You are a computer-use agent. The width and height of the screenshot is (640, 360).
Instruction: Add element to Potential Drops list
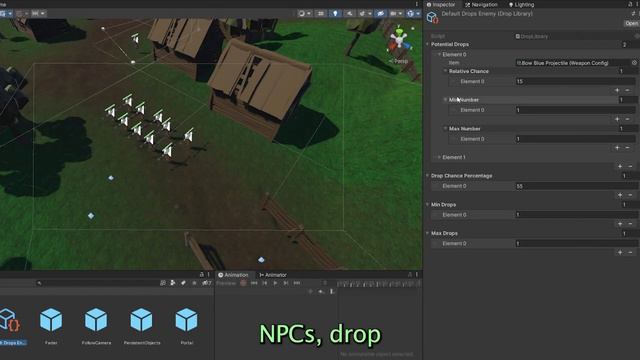[620, 166]
